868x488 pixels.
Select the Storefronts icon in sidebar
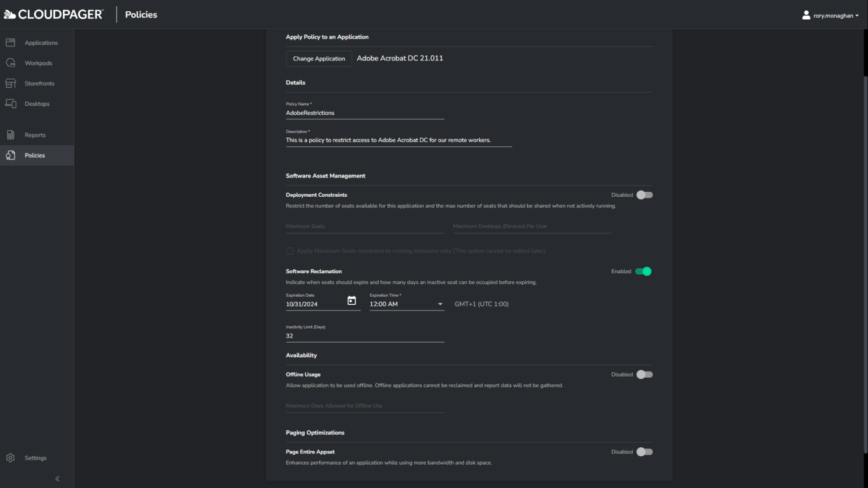pos(10,84)
